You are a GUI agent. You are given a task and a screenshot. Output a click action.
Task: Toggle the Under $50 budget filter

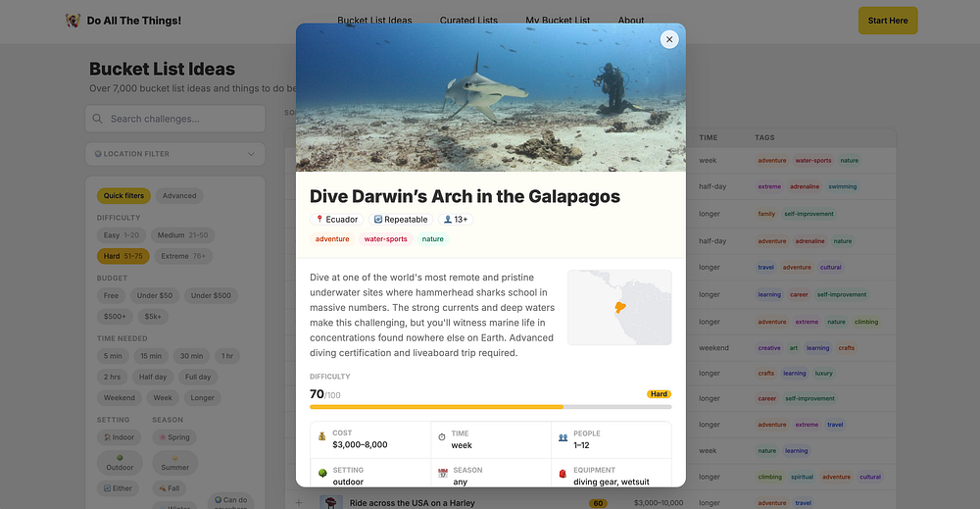(x=155, y=296)
